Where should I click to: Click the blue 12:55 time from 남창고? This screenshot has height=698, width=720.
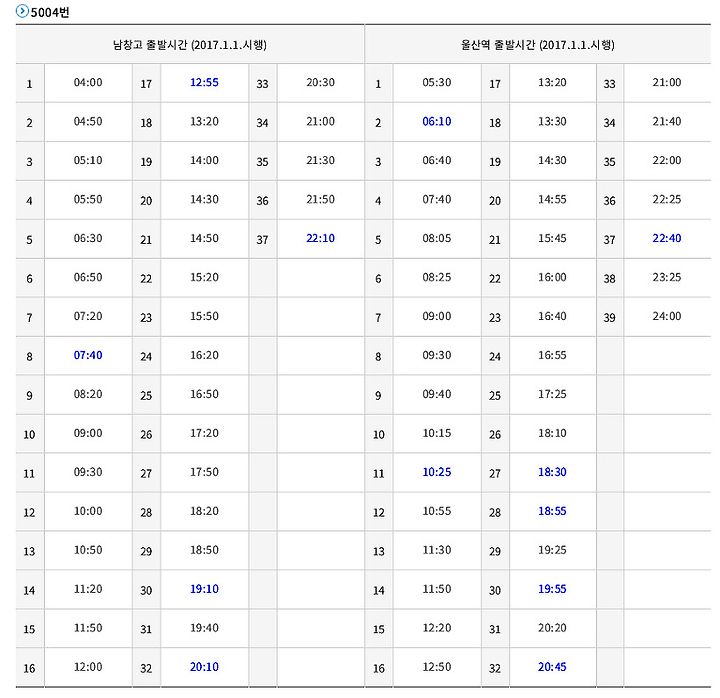coord(204,83)
